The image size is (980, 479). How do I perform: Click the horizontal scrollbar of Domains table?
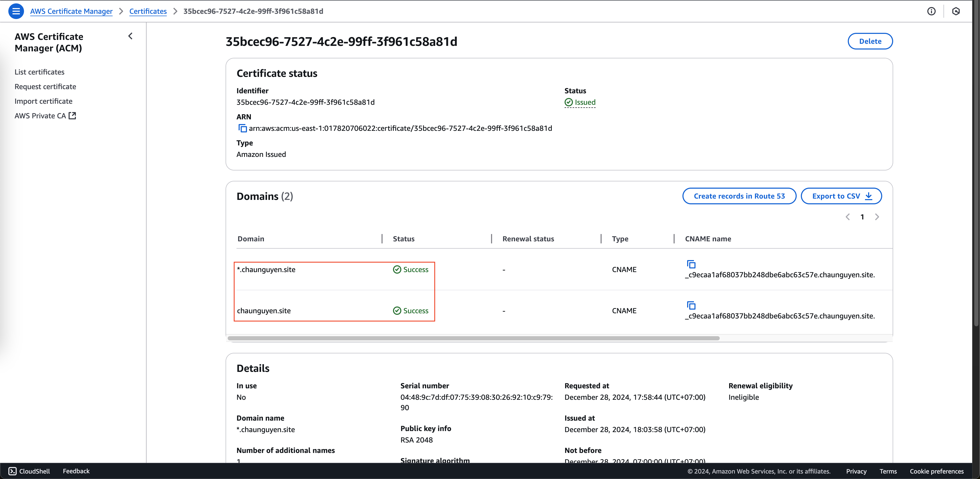point(474,338)
